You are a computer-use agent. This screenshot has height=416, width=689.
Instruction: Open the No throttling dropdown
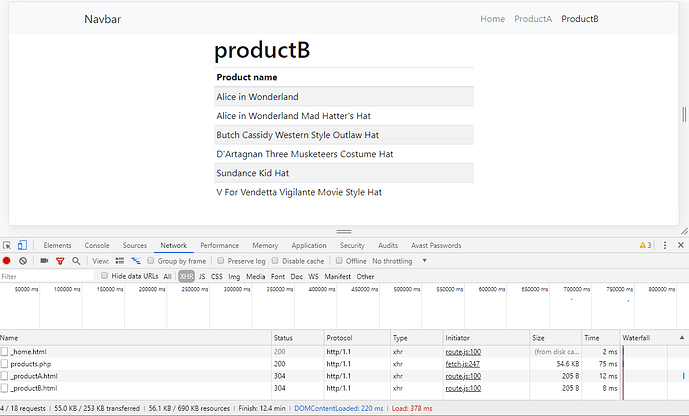(x=400, y=261)
